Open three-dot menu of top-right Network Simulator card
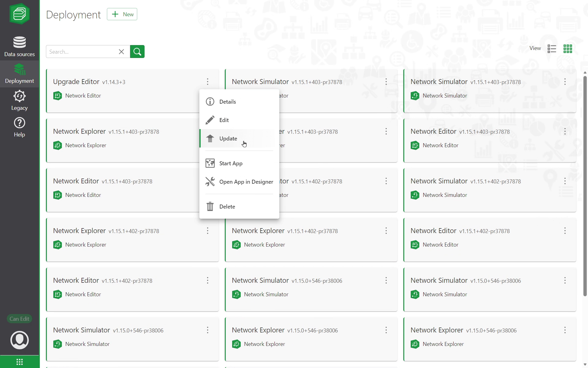This screenshot has height=368, width=588. point(565,82)
